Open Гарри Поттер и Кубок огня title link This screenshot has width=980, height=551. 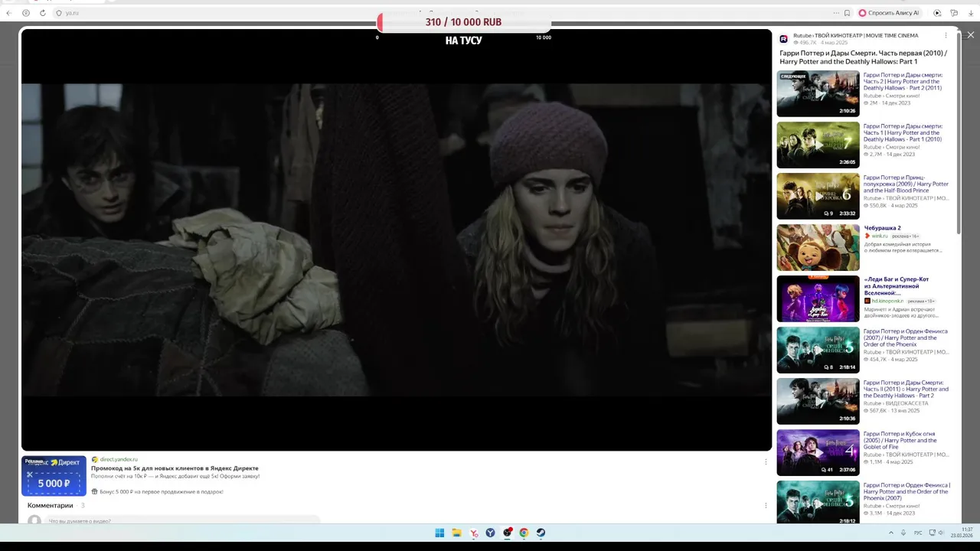pyautogui.click(x=900, y=440)
